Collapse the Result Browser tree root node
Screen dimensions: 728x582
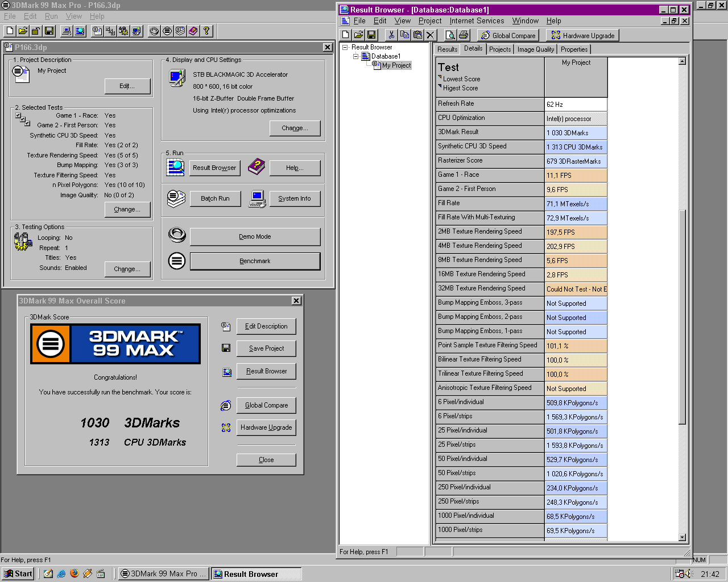coord(345,48)
